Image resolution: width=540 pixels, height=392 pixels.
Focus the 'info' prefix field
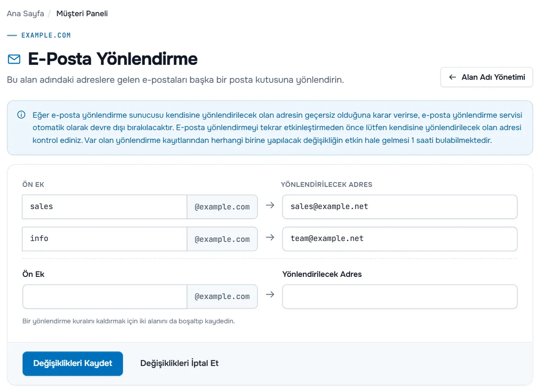tap(105, 239)
